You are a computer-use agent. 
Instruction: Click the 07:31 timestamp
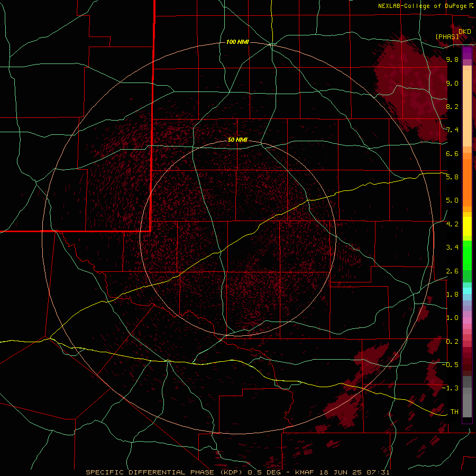pos(378,472)
